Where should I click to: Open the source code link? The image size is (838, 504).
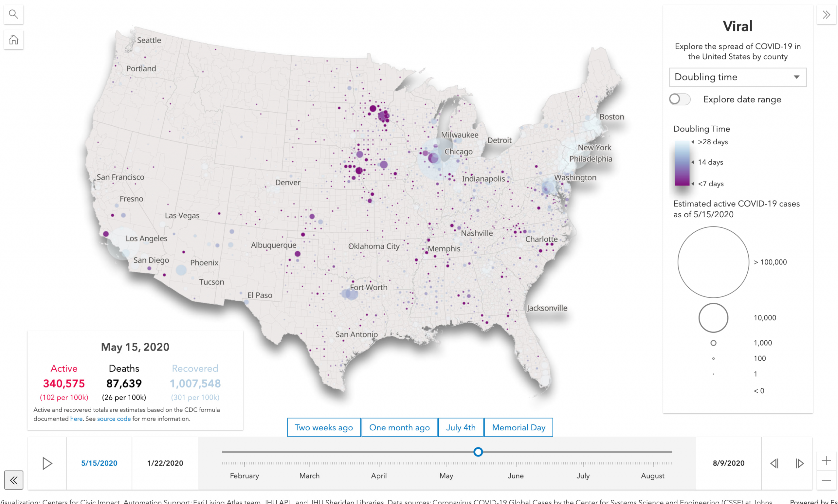coord(114,419)
